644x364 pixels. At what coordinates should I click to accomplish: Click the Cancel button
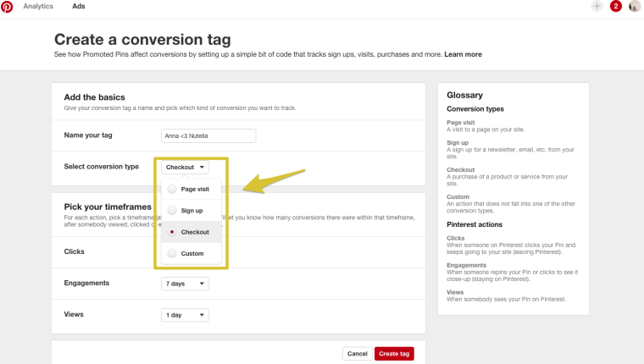pos(358,354)
